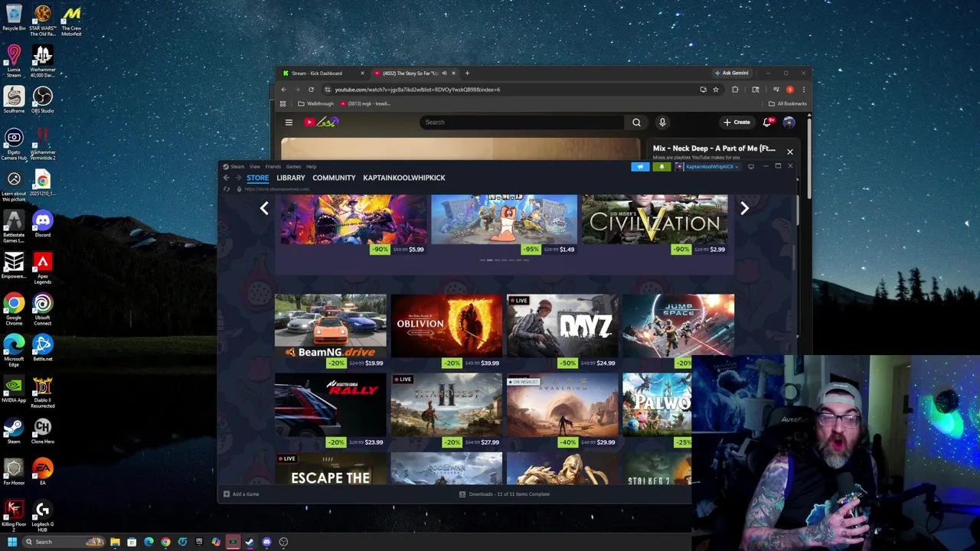Open the Soulframe desktop shortcut

pos(14,100)
